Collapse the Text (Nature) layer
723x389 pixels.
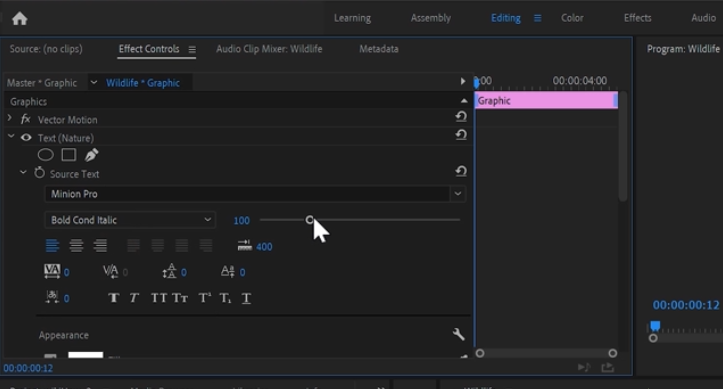(x=11, y=136)
